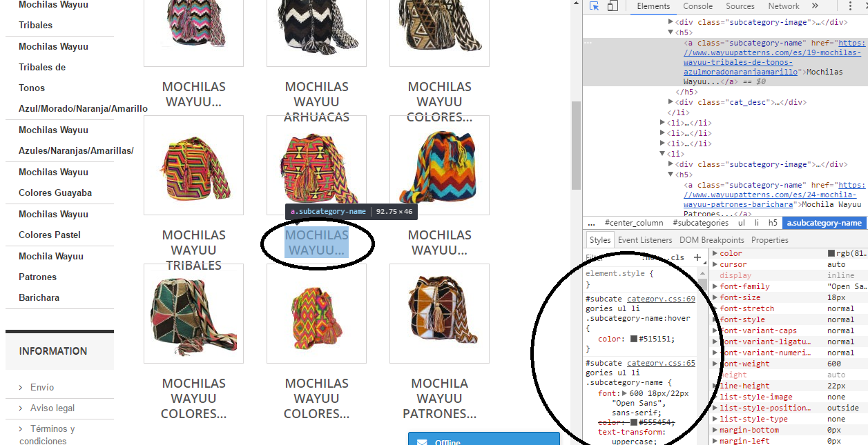Image resolution: width=868 pixels, height=445 pixels.
Task: Activate the inspect element picker icon
Action: pyautogui.click(x=594, y=7)
